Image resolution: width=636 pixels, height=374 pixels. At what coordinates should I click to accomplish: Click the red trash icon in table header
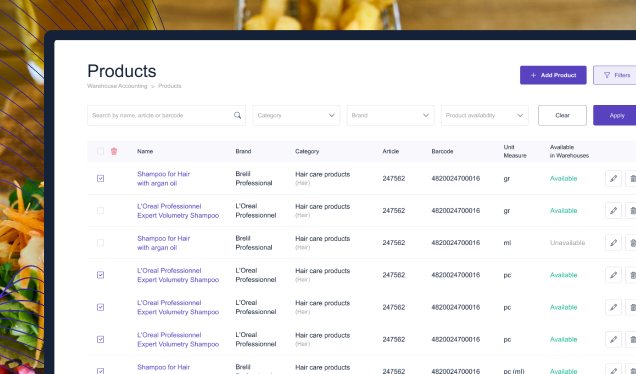click(114, 151)
